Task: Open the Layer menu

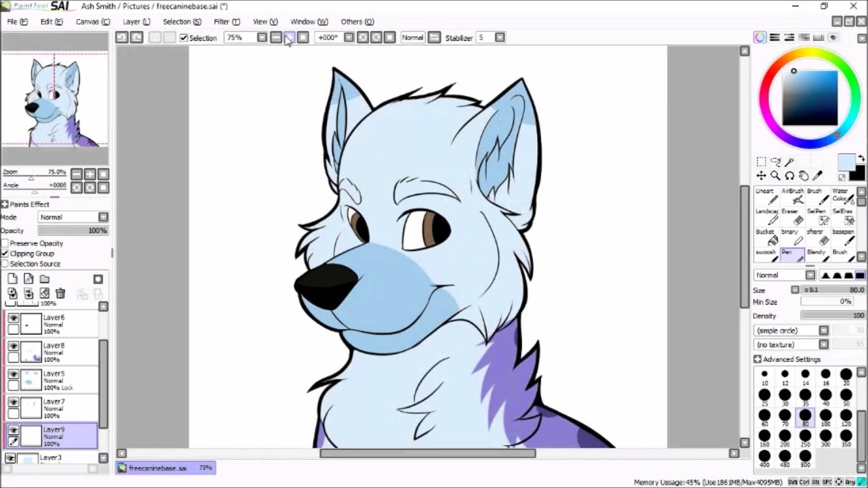Action: coord(136,22)
